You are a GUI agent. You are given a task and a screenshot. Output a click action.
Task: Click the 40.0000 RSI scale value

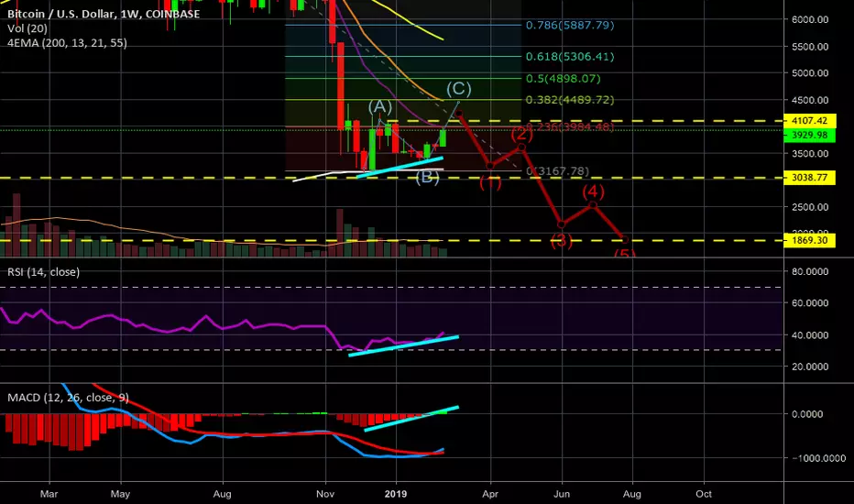pyautogui.click(x=810, y=335)
